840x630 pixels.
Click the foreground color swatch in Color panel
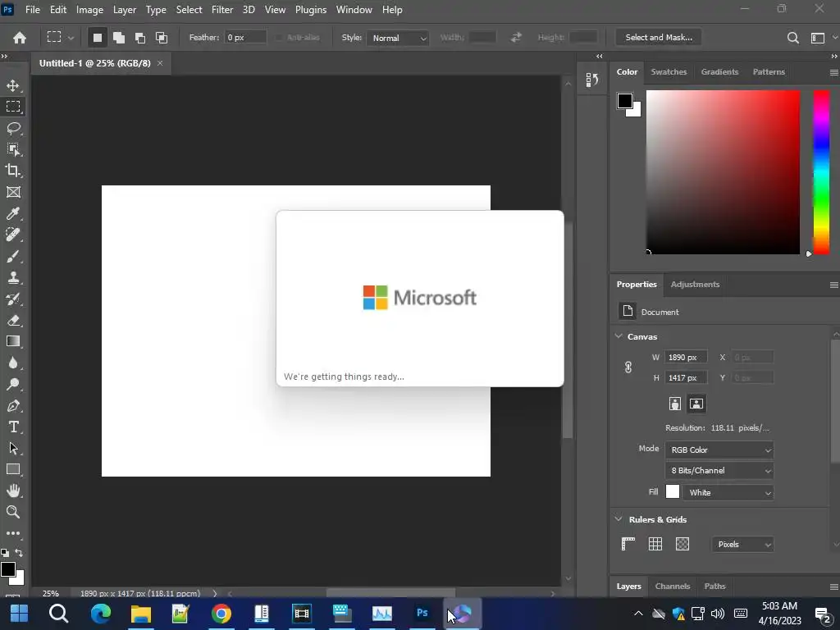(x=624, y=101)
